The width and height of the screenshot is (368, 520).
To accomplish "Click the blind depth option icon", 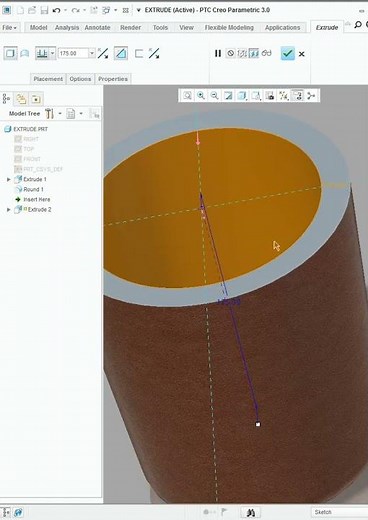I will pyautogui.click(x=42, y=53).
